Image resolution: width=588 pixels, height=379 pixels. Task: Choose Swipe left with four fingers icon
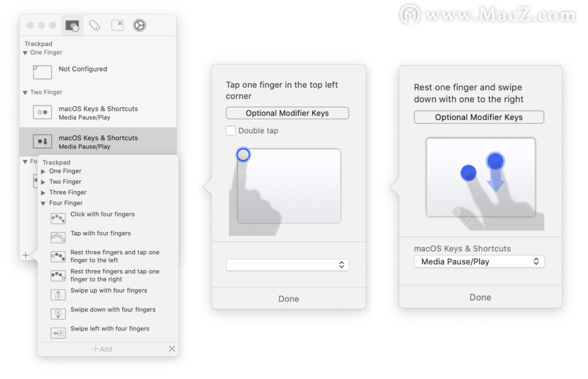(58, 333)
